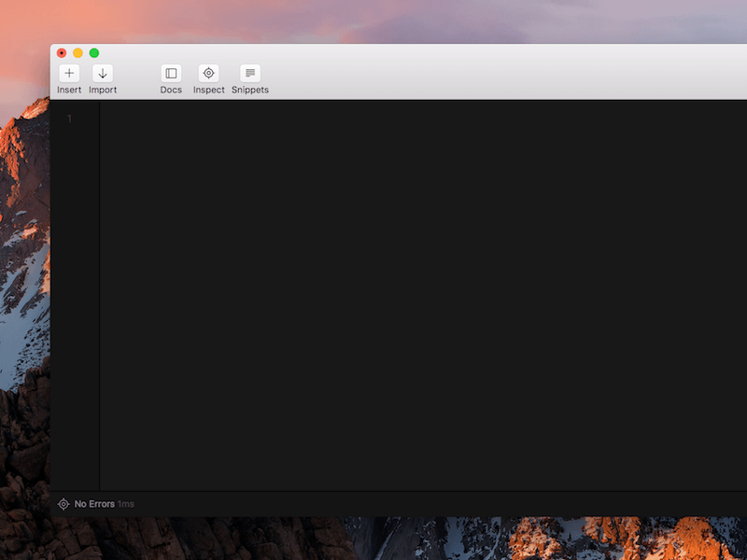
Task: Open the Snippets library icon
Action: click(x=249, y=73)
